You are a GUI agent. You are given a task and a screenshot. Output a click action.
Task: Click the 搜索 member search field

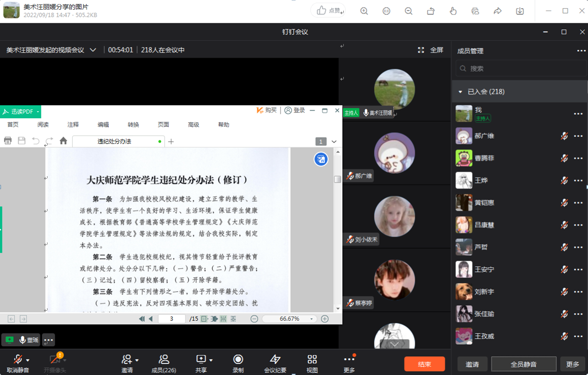(x=521, y=68)
